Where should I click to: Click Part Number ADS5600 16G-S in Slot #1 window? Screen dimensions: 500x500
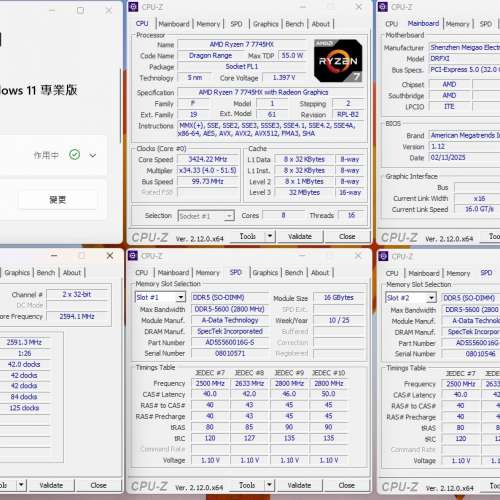coord(230,342)
